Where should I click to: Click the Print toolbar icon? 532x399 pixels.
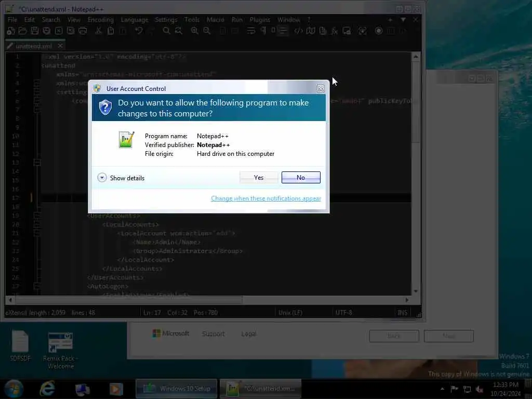click(x=83, y=31)
